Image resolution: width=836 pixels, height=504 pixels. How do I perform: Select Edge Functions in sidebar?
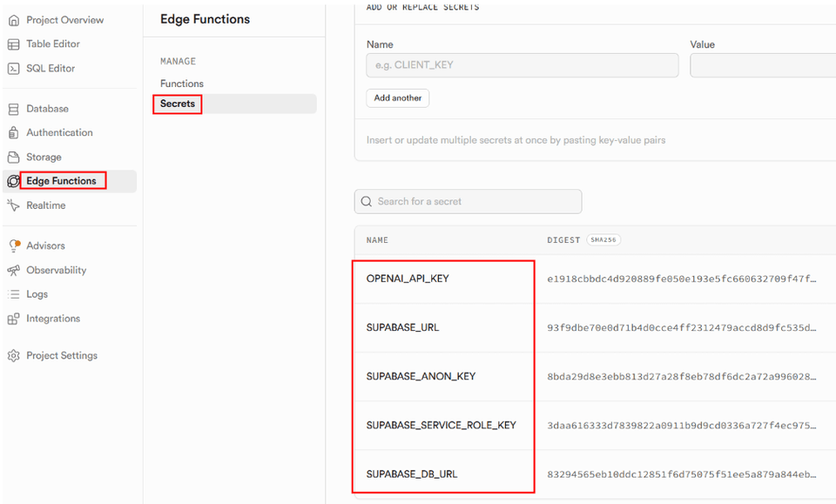[x=61, y=181]
